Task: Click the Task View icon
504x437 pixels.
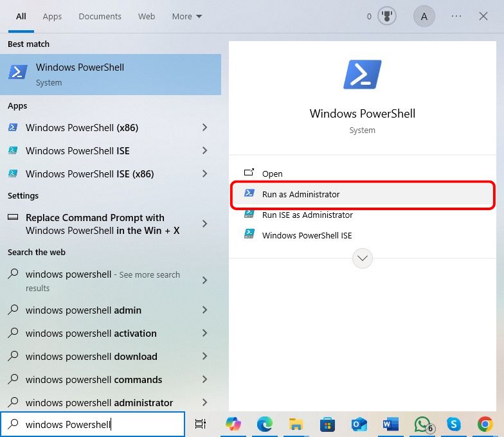Action: (201, 424)
